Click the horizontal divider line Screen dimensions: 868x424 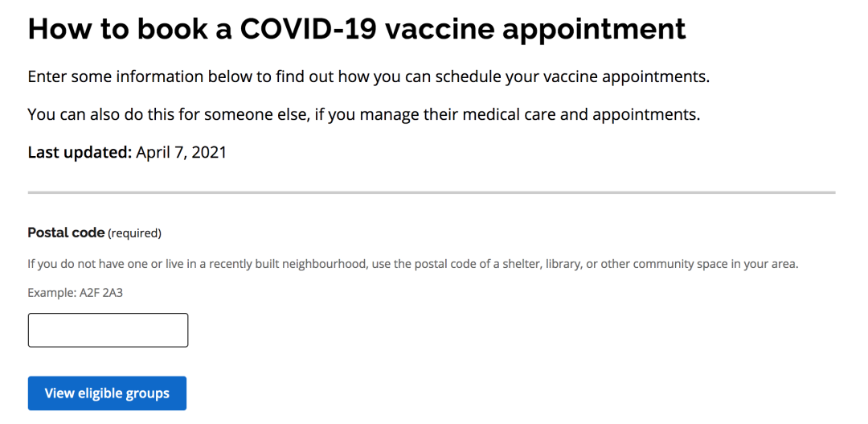(432, 192)
